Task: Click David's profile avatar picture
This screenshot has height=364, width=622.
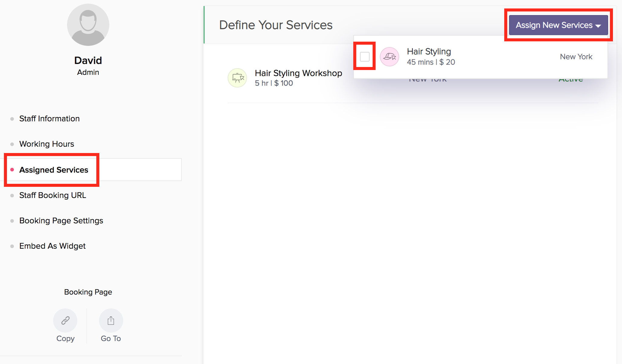Action: [88, 25]
